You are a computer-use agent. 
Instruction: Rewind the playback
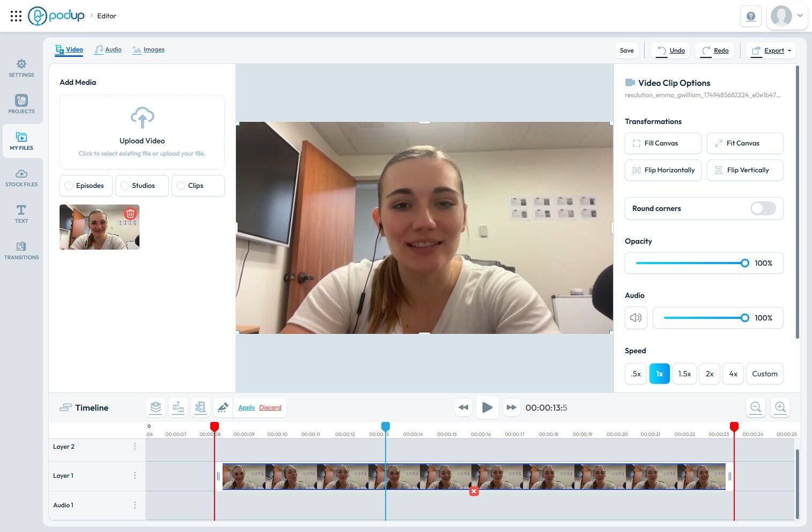tap(463, 407)
